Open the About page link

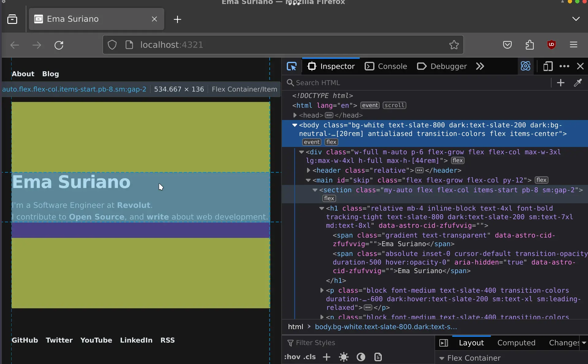(23, 74)
